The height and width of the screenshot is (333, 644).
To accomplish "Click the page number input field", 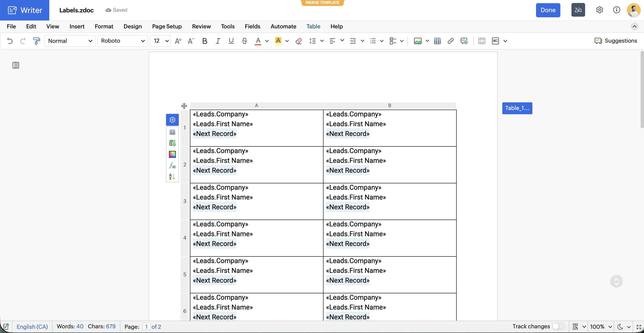I will pyautogui.click(x=146, y=327).
